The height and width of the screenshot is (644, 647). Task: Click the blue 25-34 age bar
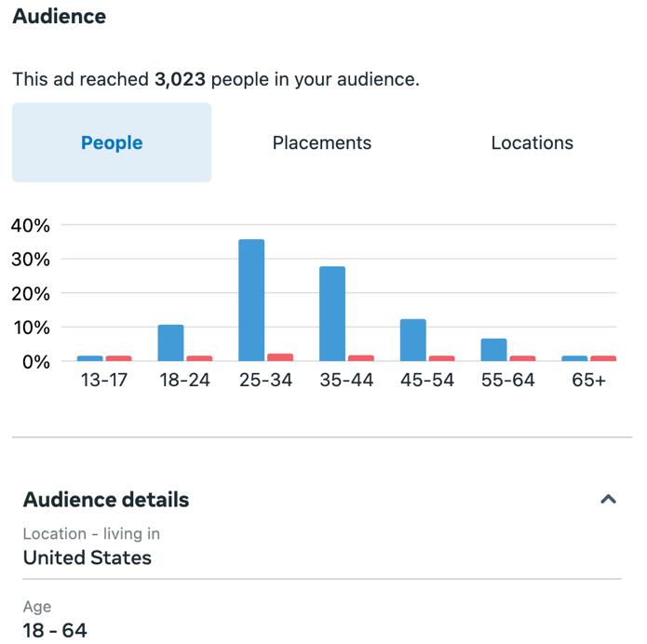(x=251, y=300)
